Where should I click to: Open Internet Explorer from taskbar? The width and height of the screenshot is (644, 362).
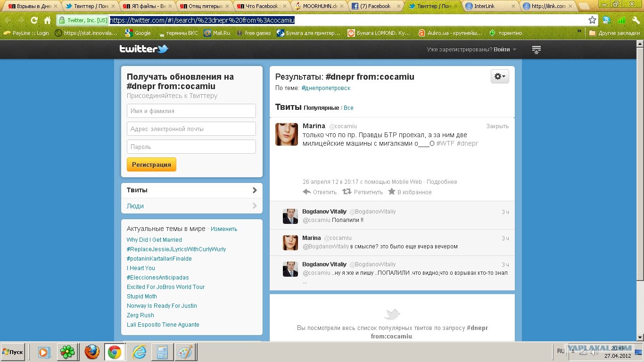[x=139, y=352]
